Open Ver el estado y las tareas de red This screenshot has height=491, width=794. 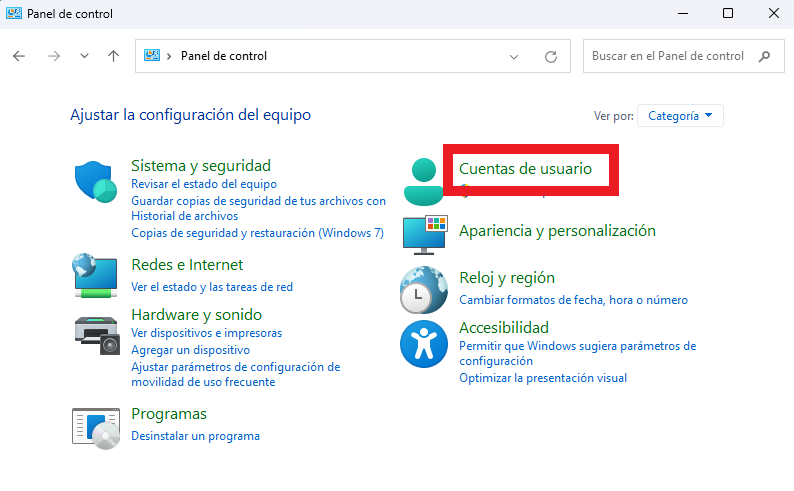click(x=212, y=287)
